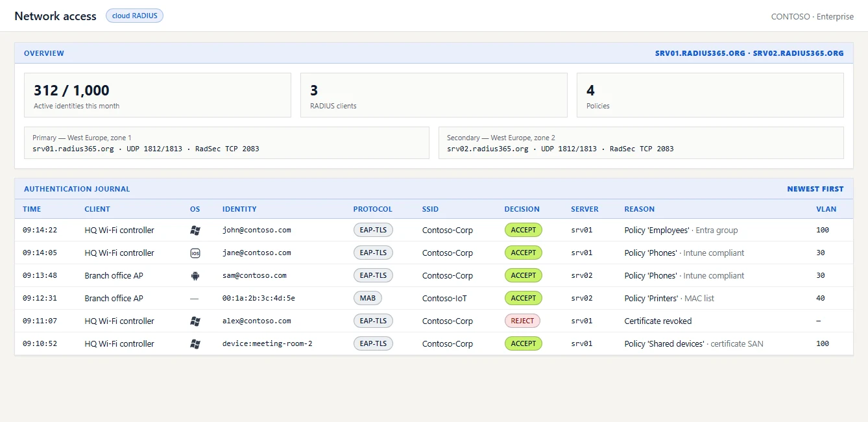Toggle NEWEST FIRST journal sorting

pyautogui.click(x=815, y=189)
